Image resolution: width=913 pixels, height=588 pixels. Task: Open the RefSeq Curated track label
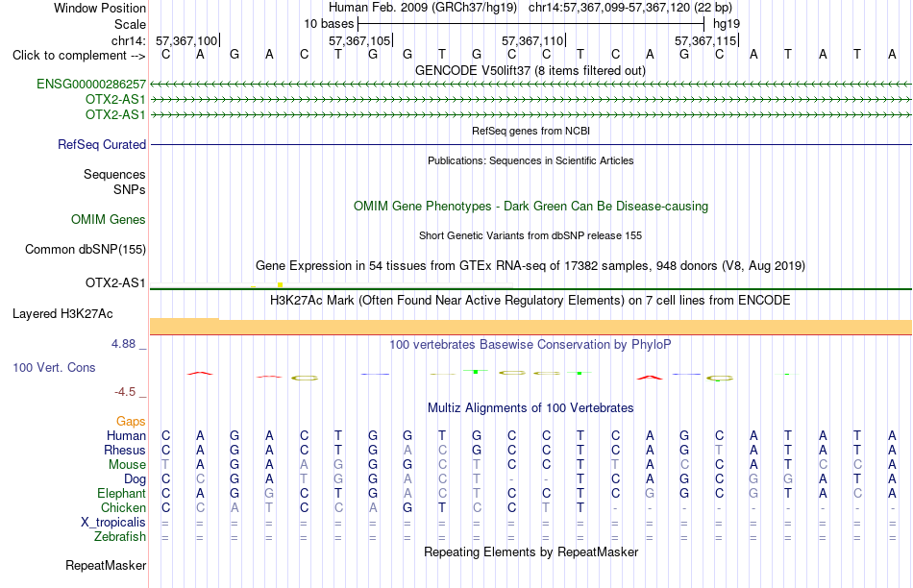tap(102, 144)
